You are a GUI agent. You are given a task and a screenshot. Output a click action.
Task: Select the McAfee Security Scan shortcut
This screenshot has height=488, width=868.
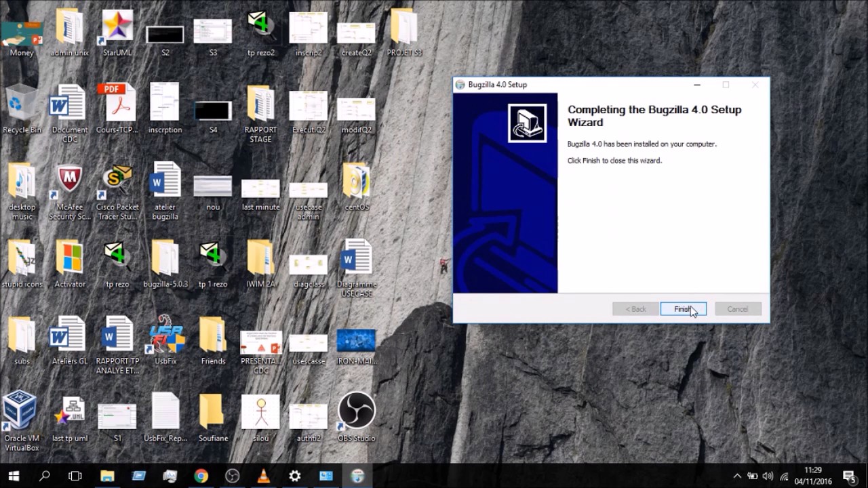tap(70, 191)
